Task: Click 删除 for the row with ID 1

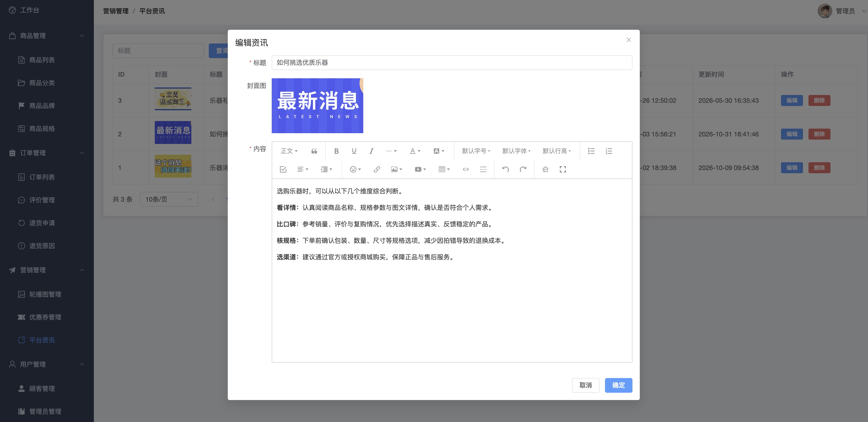Action: 819,168
